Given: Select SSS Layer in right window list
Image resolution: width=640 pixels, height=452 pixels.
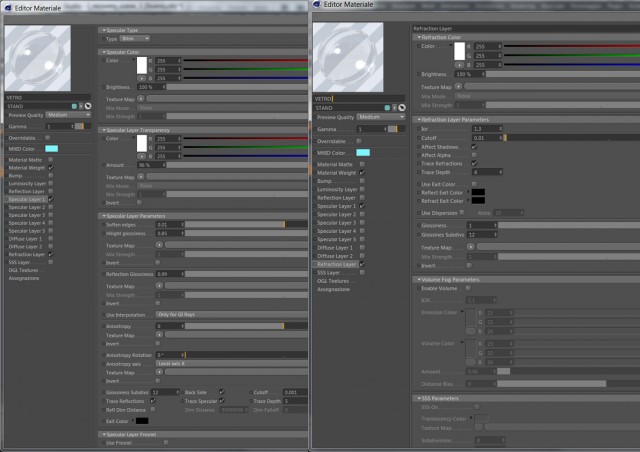Looking at the screenshot, I should (328, 272).
